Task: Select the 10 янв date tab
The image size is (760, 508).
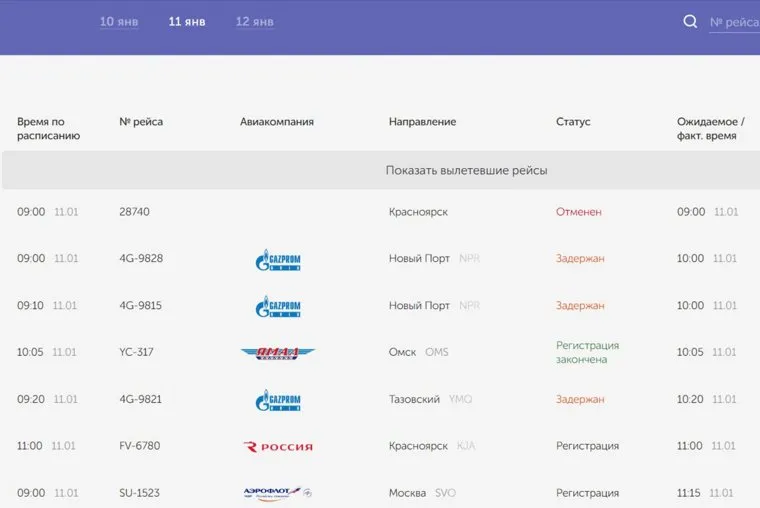Action: click(x=119, y=22)
